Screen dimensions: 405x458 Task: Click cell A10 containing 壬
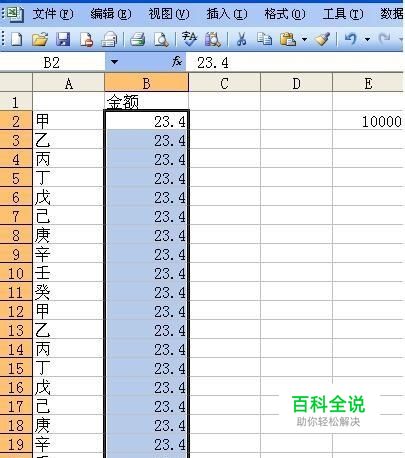pos(68,273)
